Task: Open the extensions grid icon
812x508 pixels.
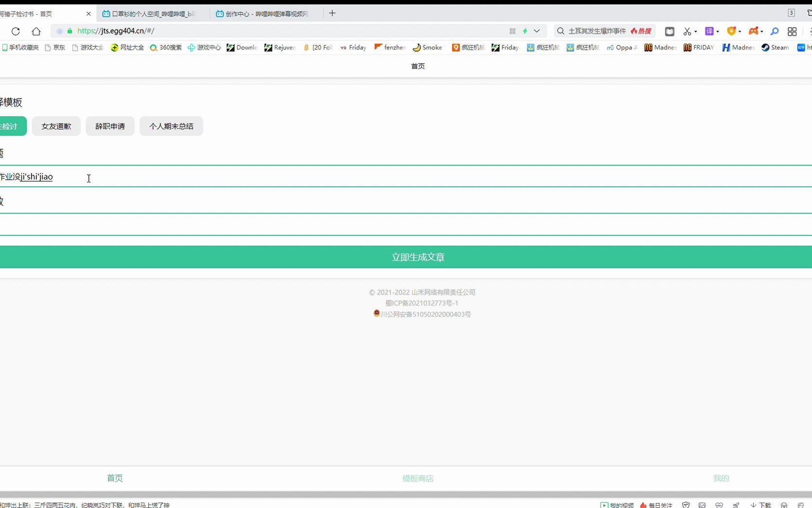Action: click(x=792, y=31)
